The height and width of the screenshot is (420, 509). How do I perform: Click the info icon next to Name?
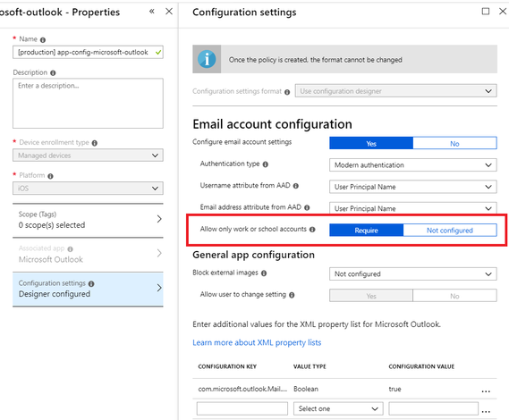click(x=43, y=40)
